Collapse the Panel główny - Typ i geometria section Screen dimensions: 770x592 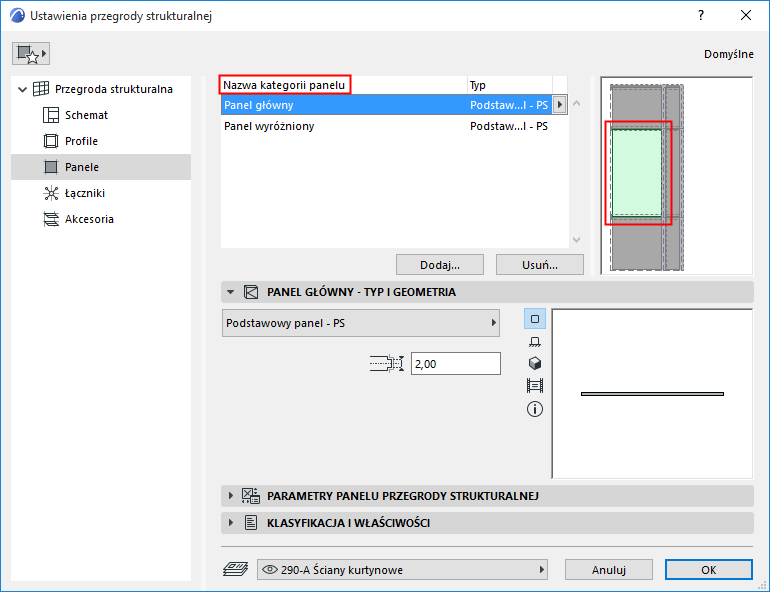pos(230,292)
